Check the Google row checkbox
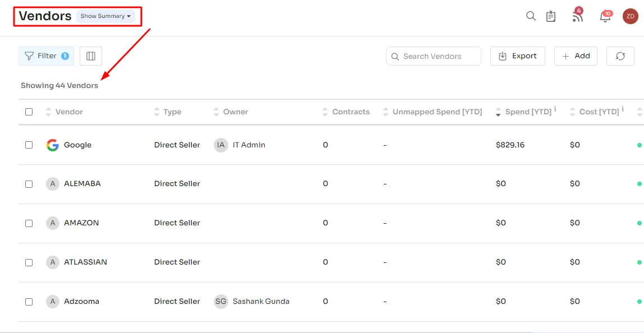This screenshot has width=644, height=333. [29, 145]
